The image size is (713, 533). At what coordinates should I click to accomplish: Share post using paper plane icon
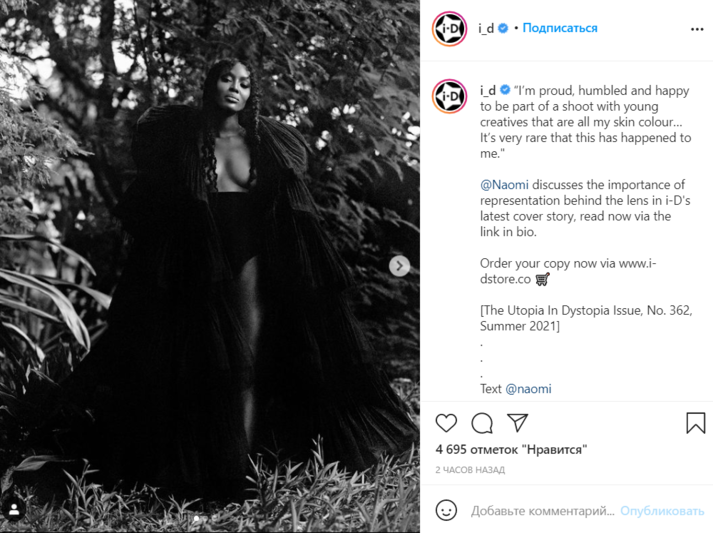tap(517, 423)
